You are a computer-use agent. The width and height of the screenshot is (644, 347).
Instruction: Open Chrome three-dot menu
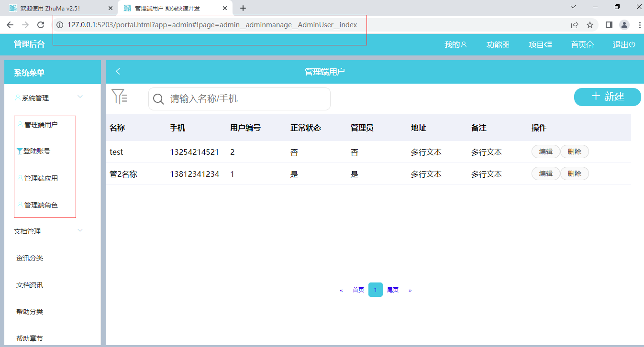point(640,25)
